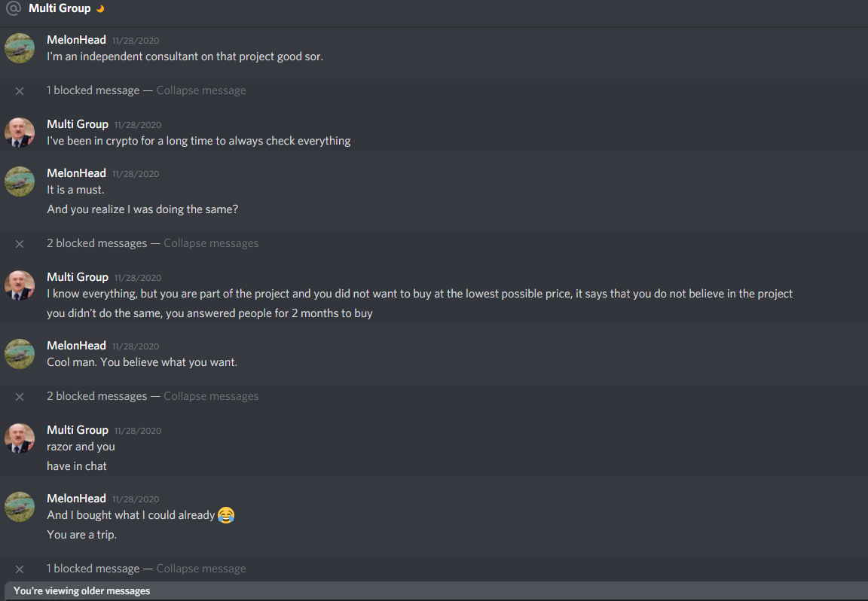Collapse blocked messages after "doing the same?"
The width and height of the screenshot is (868, 601).
pyautogui.click(x=211, y=243)
